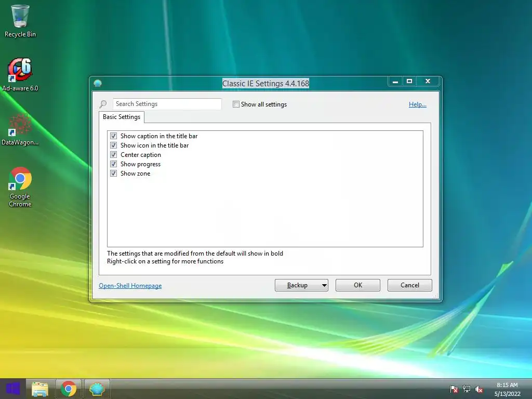Click the muted volume tray icon
Screen dimensions: 532x399
478,389
